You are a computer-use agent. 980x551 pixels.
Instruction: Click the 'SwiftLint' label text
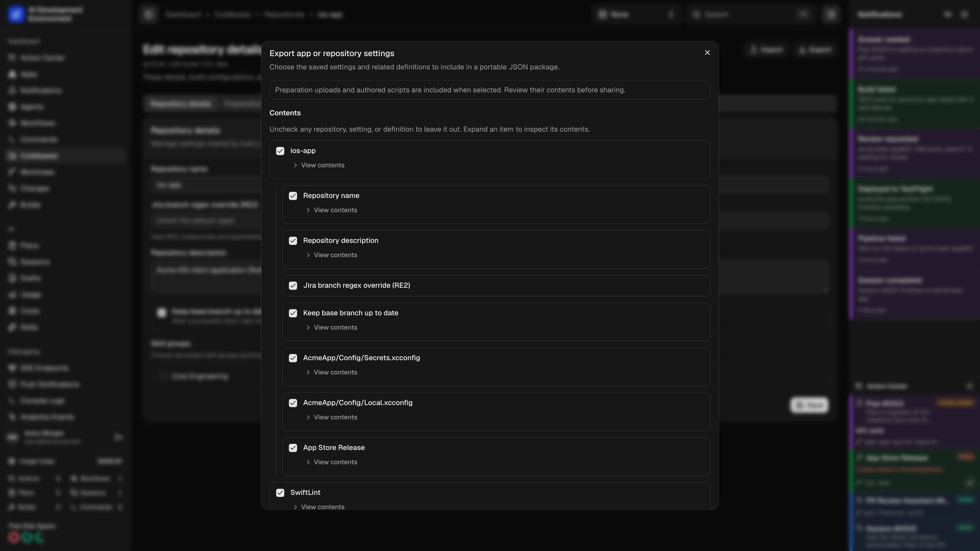point(305,492)
